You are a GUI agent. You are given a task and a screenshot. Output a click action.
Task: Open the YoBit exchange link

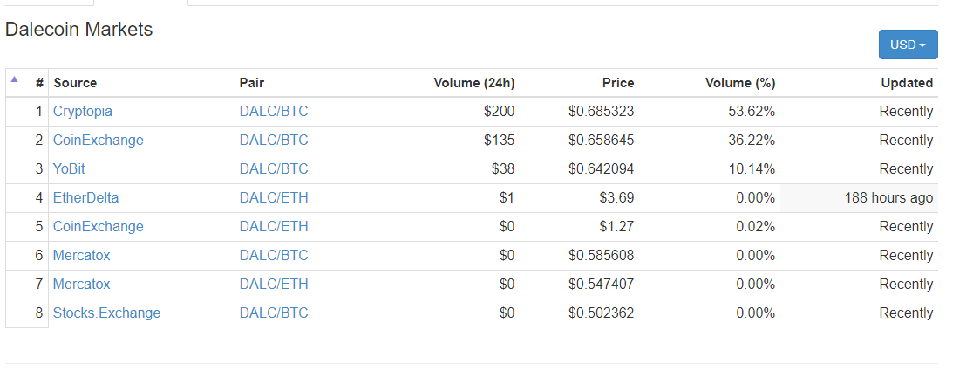point(69,169)
